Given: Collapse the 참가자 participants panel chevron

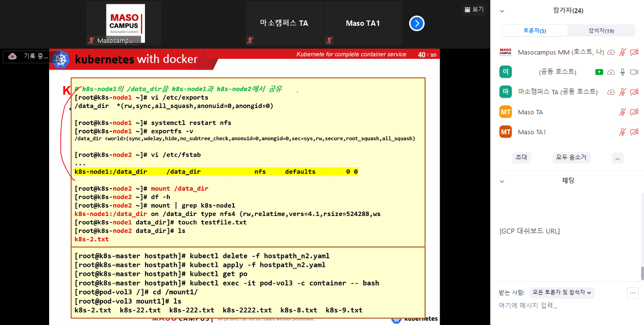Looking at the screenshot, I should (x=502, y=11).
